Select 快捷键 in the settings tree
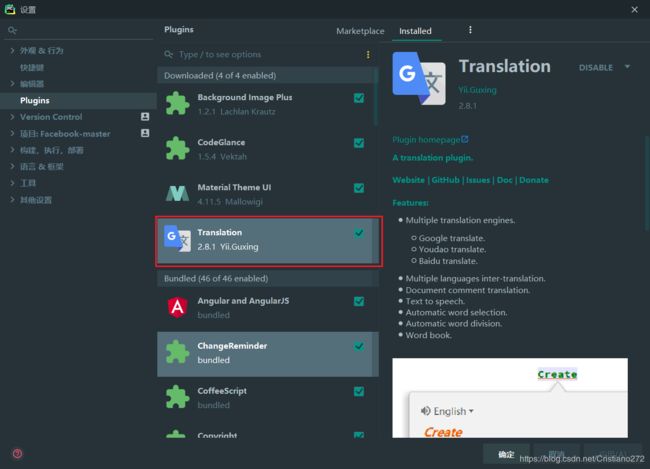The image size is (650, 469). click(32, 67)
